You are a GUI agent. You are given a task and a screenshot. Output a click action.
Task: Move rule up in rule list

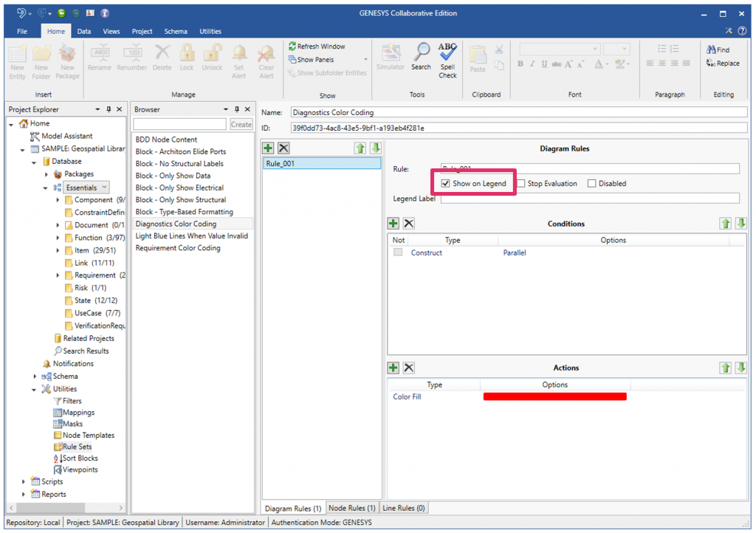pos(360,148)
